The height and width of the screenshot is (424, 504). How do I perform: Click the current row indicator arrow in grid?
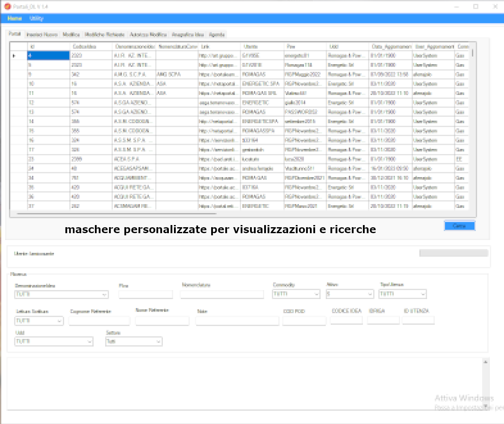click(14, 56)
